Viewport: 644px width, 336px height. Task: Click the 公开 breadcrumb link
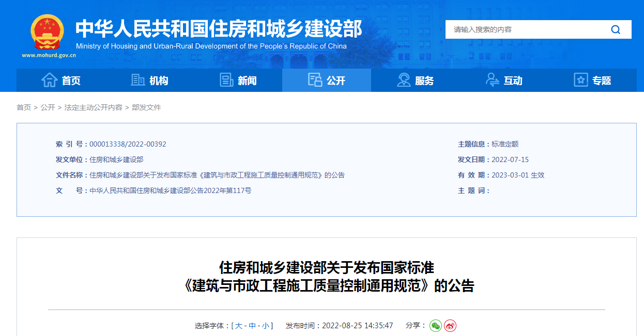[x=48, y=107]
